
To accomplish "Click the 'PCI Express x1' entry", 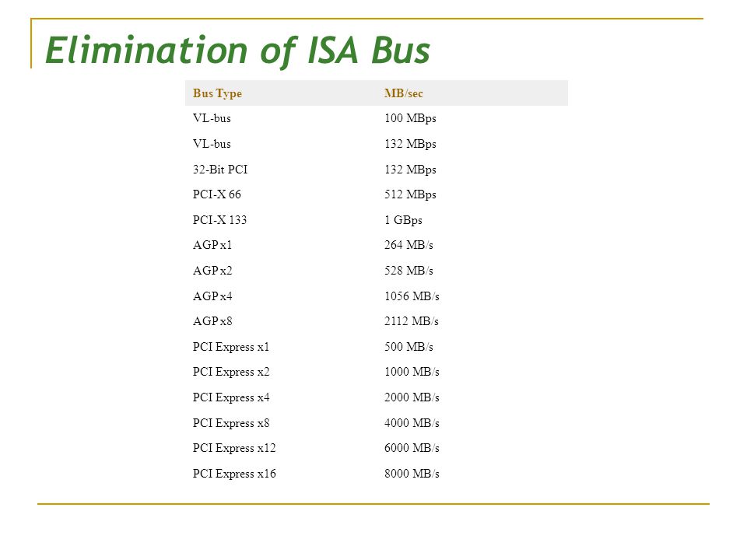I will [231, 347].
